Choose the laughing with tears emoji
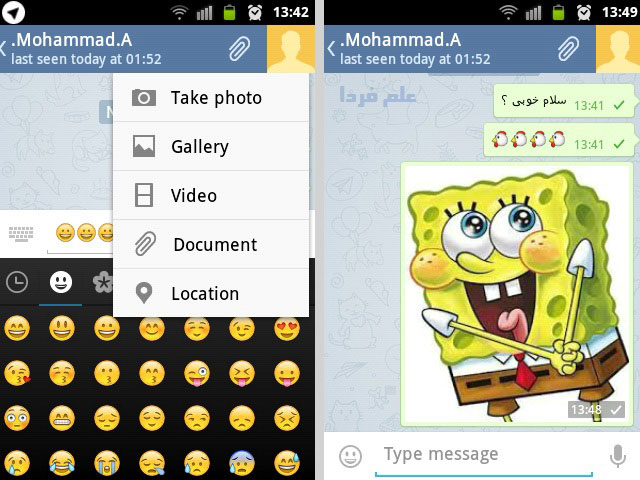Screen dimensions: 640x480 pyautogui.click(x=62, y=463)
